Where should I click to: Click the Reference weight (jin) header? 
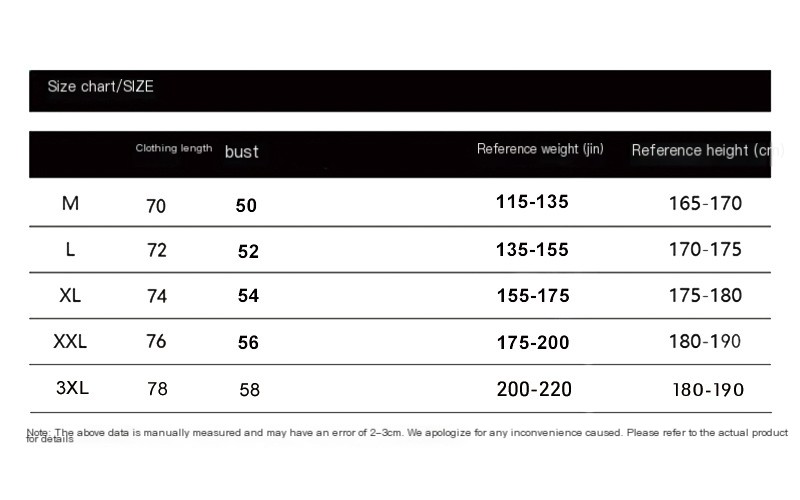540,149
